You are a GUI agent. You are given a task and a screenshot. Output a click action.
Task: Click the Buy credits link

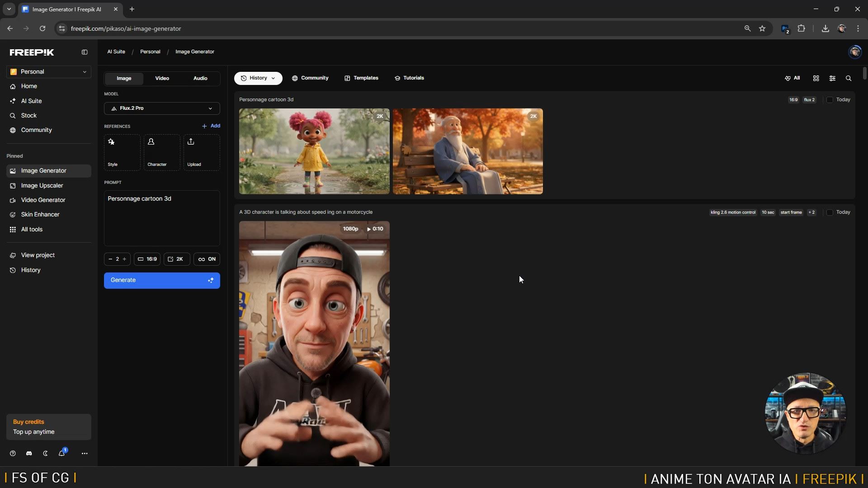(28, 422)
